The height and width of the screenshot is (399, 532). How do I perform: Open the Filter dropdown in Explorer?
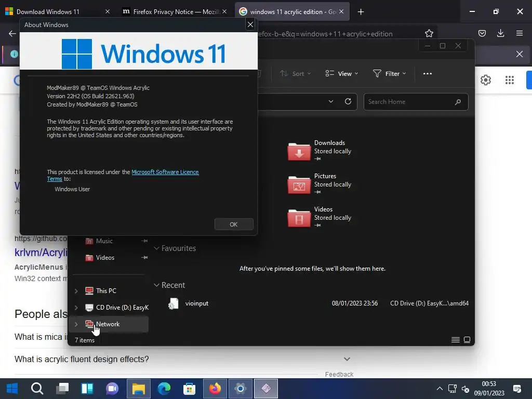pyautogui.click(x=390, y=74)
